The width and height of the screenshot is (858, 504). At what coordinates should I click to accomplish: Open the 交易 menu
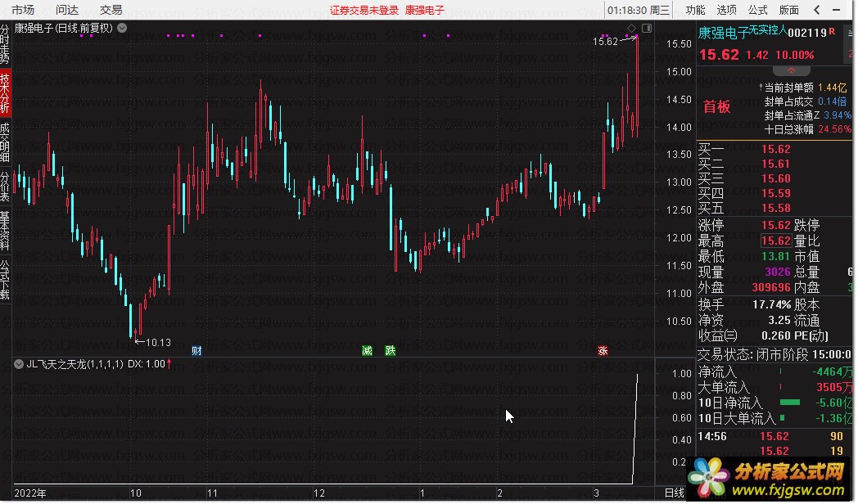111,10
